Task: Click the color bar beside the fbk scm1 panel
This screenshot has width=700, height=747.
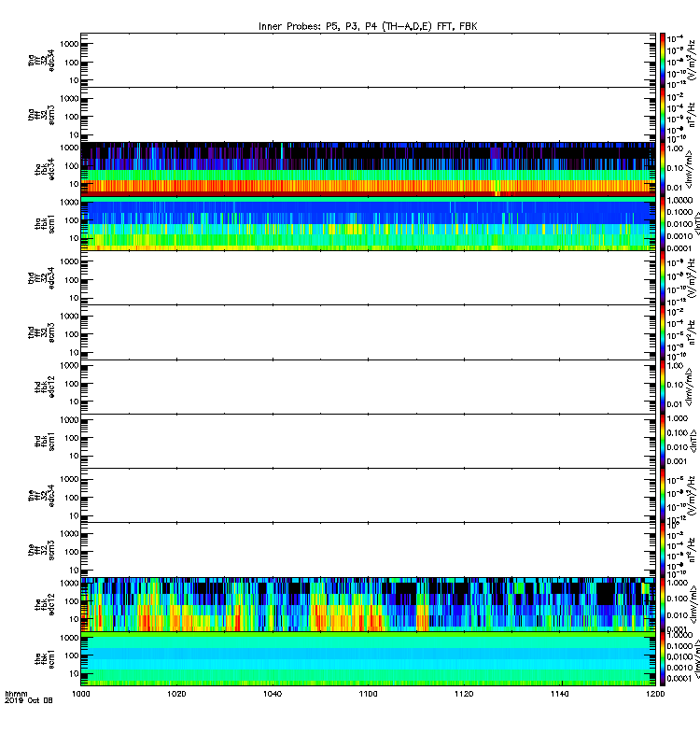Action: coord(663,659)
